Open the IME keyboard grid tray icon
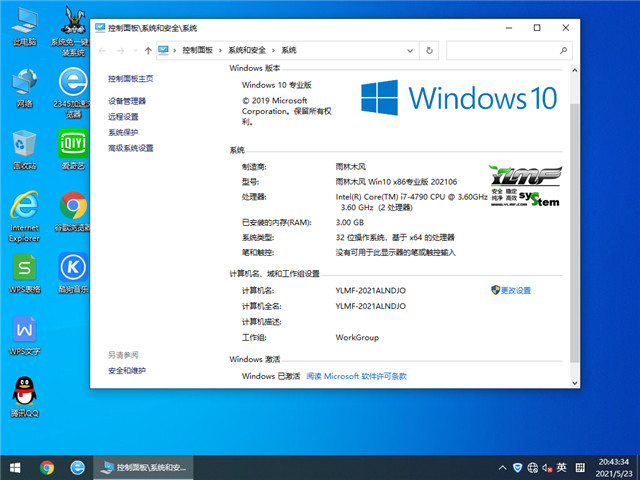This screenshot has width=640, height=480. coord(580,468)
